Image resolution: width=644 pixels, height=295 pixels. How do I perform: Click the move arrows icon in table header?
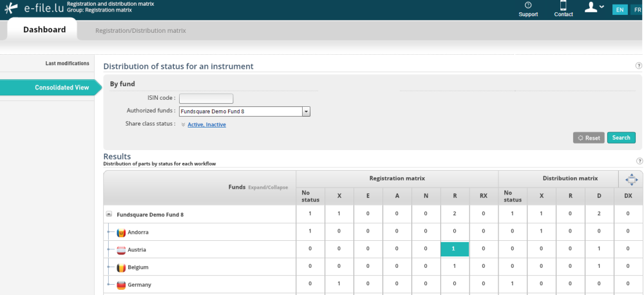630,180
